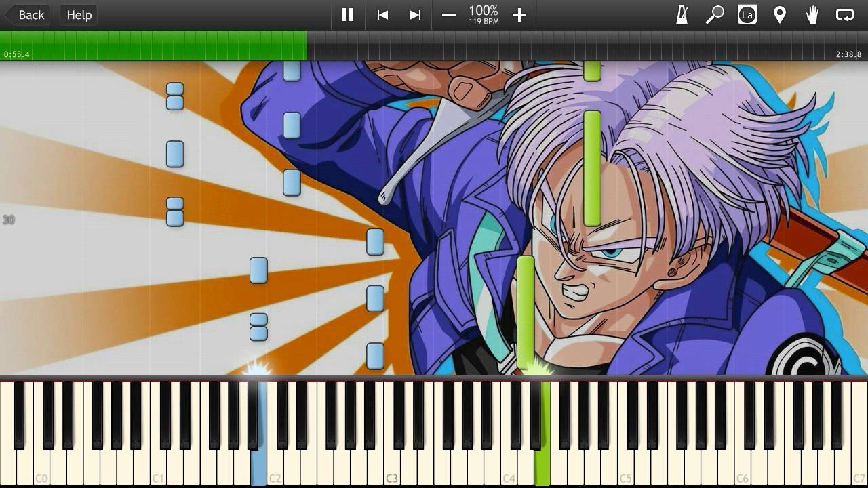Open the Help menu
The width and height of the screenshot is (868, 488).
79,15
